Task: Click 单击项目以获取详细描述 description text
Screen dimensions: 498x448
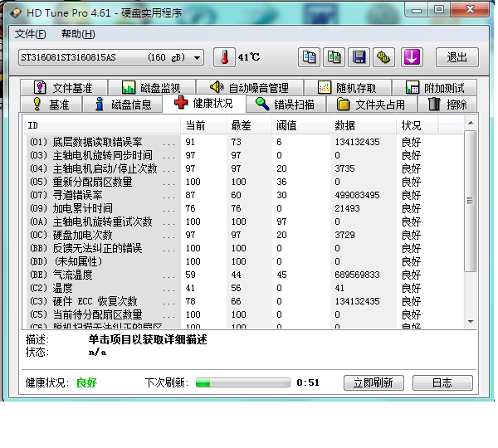Action: click(148, 339)
